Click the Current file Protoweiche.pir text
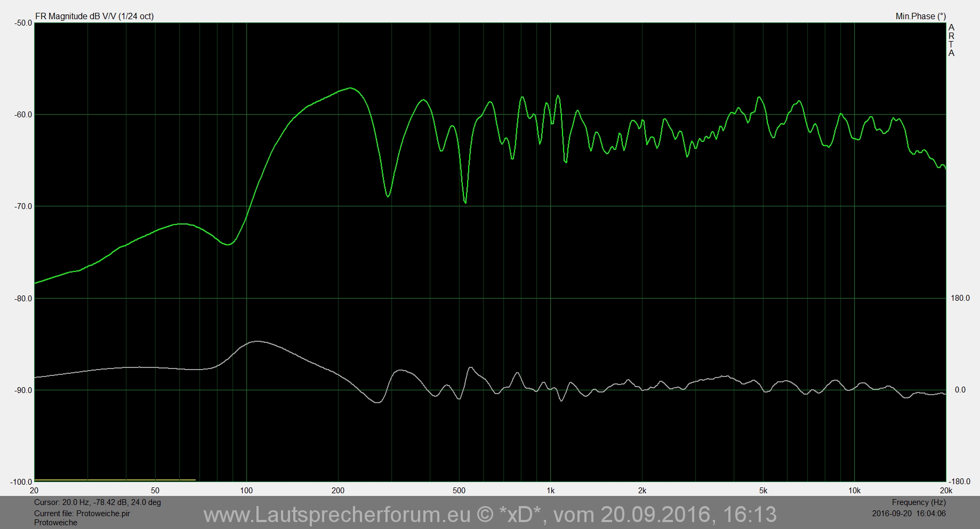Viewport: 980px width, 529px height. click(82, 514)
